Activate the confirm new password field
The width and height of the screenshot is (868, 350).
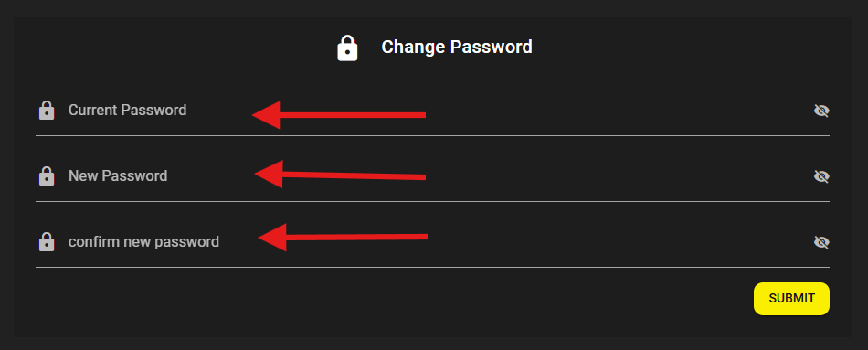(433, 242)
